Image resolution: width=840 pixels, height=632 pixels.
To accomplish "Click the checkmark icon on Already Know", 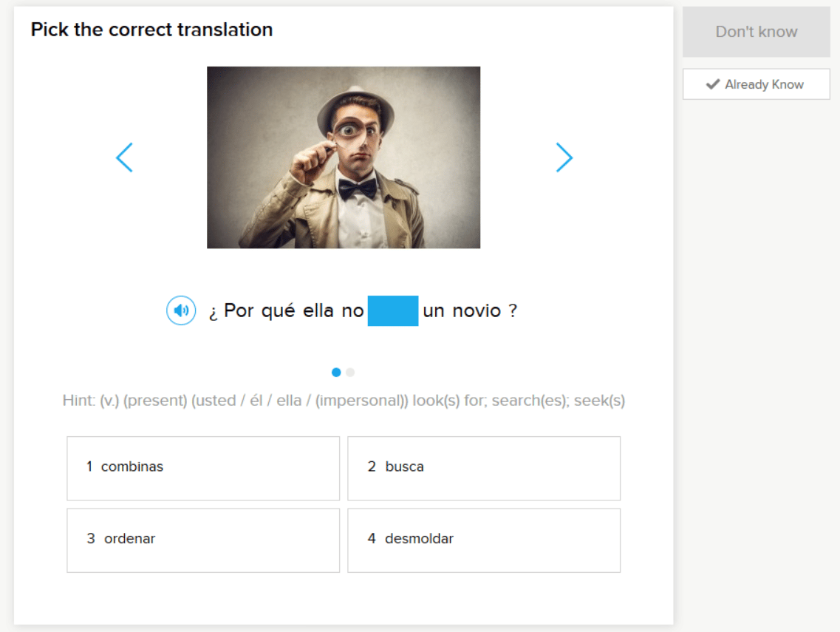I will click(712, 84).
